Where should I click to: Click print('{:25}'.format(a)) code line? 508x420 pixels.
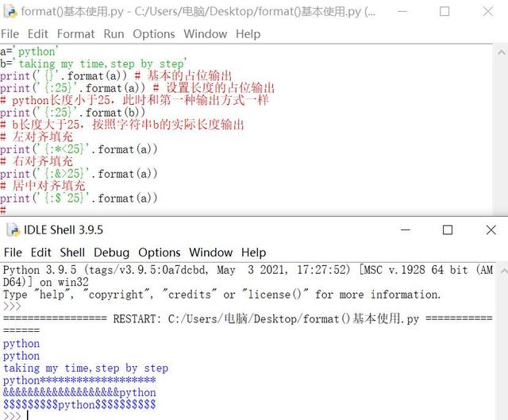click(137, 88)
